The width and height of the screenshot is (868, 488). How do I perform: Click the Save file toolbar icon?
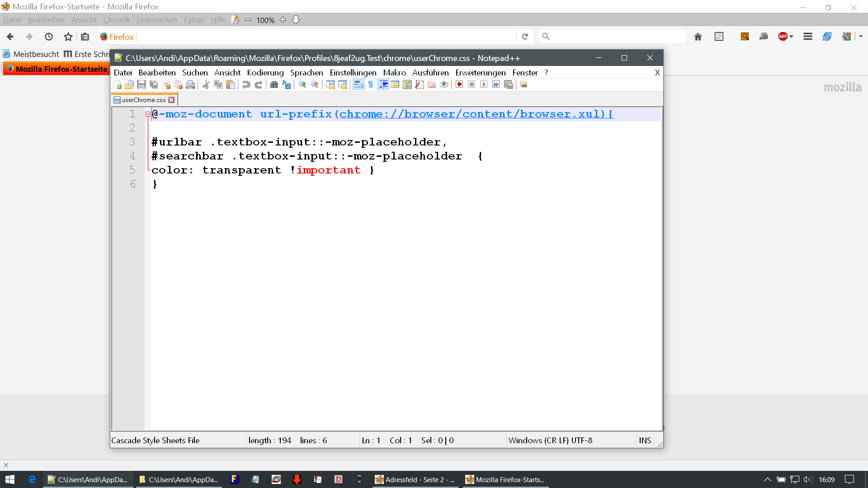coord(142,85)
